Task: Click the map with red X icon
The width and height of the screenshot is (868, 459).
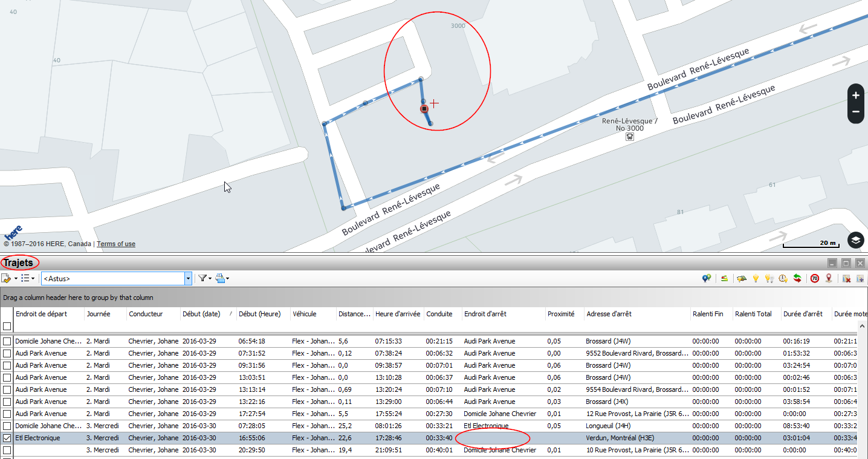Action: (846, 279)
